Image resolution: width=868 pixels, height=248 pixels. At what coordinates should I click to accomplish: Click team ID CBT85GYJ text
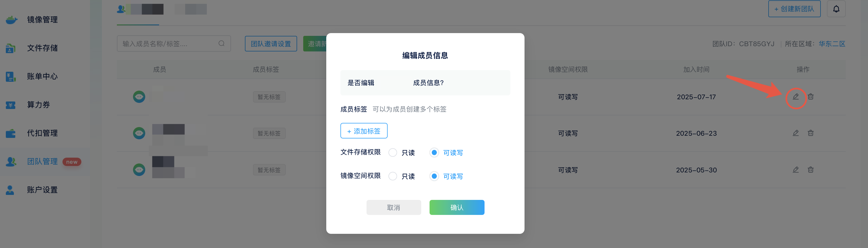point(756,44)
